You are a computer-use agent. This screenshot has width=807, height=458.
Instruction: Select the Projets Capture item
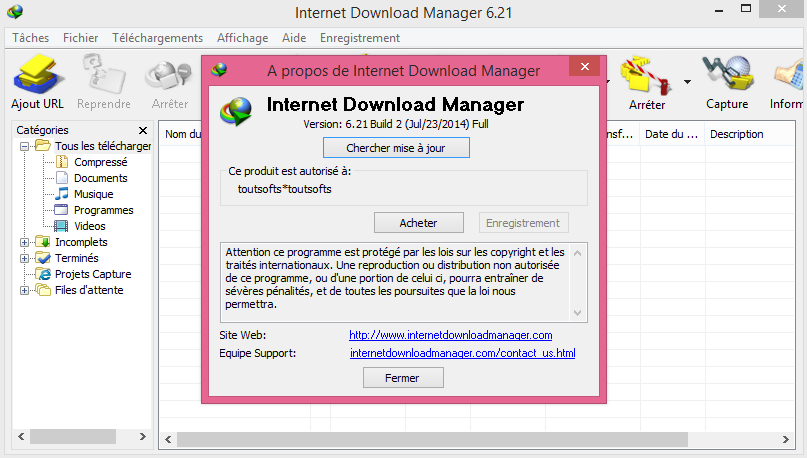pyautogui.click(x=93, y=274)
